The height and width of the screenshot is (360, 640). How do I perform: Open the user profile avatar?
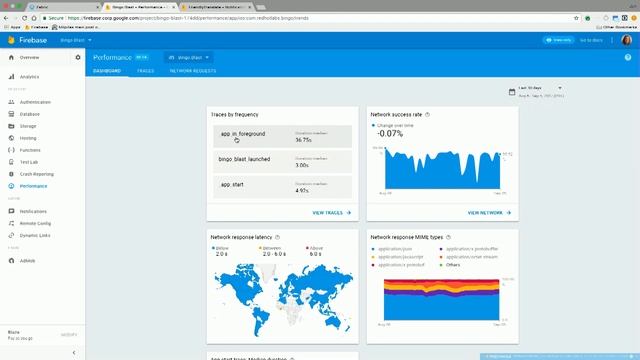click(627, 40)
